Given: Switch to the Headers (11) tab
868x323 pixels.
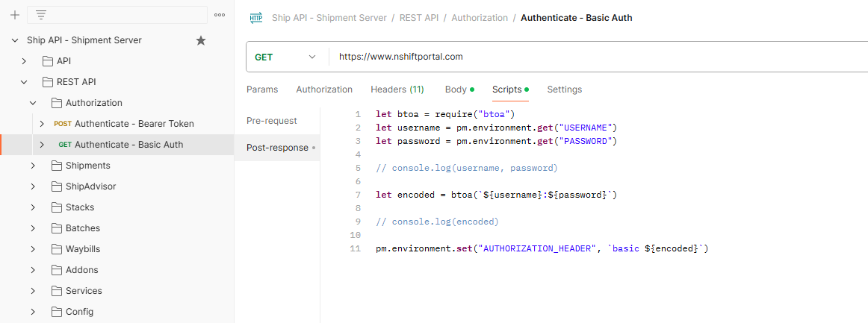Looking at the screenshot, I should 397,90.
